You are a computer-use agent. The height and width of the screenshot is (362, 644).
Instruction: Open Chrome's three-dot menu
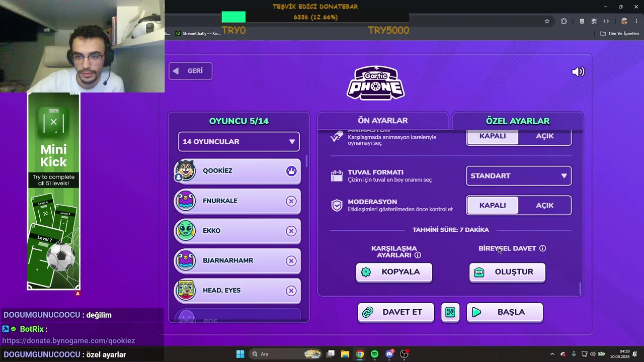click(x=636, y=21)
